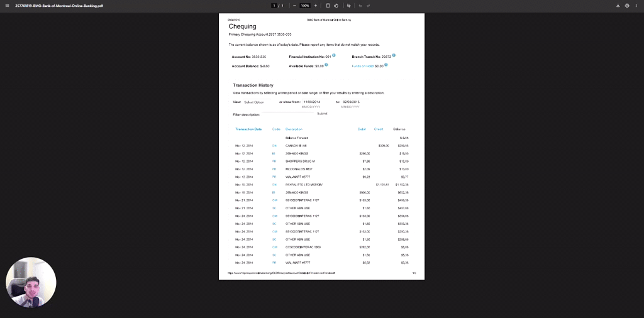The width and height of the screenshot is (644, 318).
Task: Click PR code in MCDONALD'S row
Action: tap(274, 169)
